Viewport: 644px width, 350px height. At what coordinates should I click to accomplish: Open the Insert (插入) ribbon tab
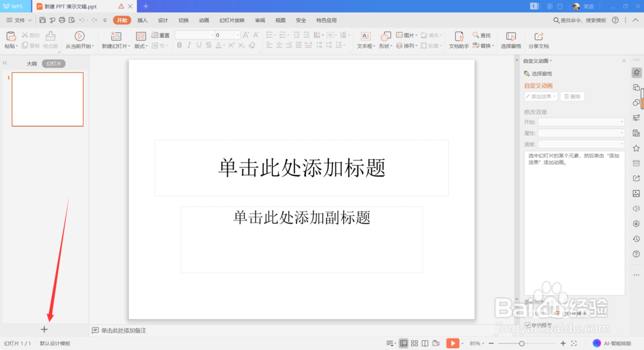click(x=142, y=20)
